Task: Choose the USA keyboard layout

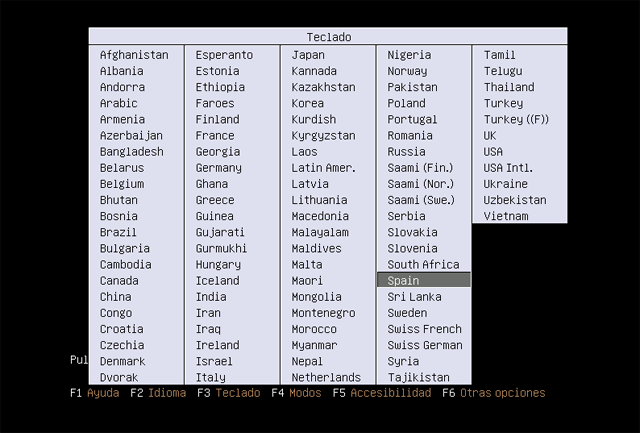Action: point(493,152)
